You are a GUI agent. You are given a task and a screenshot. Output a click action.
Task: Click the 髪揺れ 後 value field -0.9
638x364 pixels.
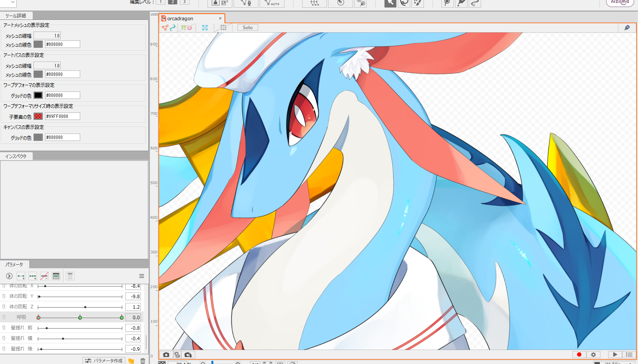[133, 349]
